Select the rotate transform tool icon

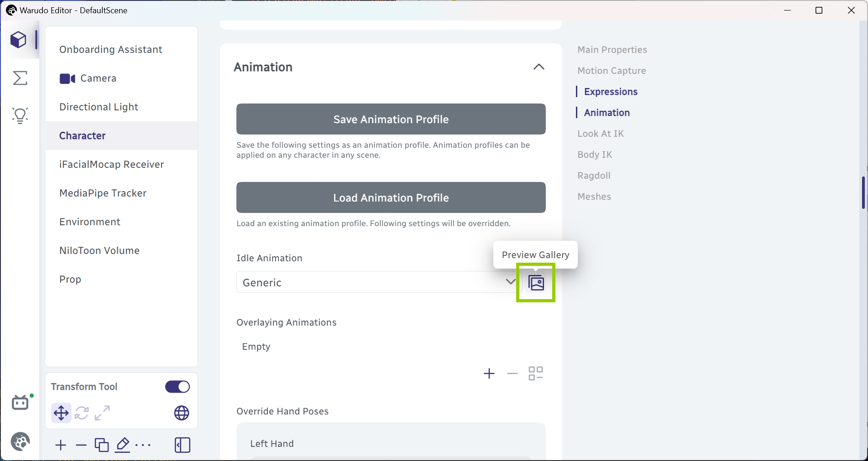(x=82, y=413)
